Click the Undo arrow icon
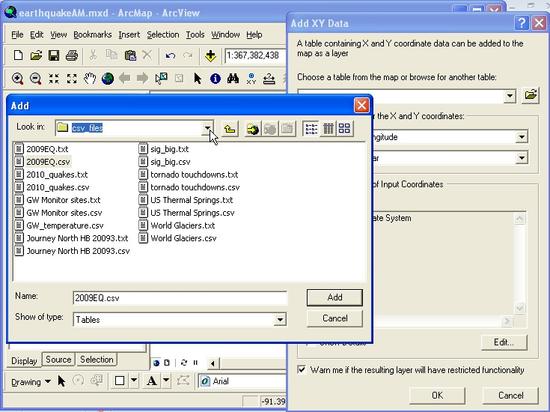 (x=170, y=56)
